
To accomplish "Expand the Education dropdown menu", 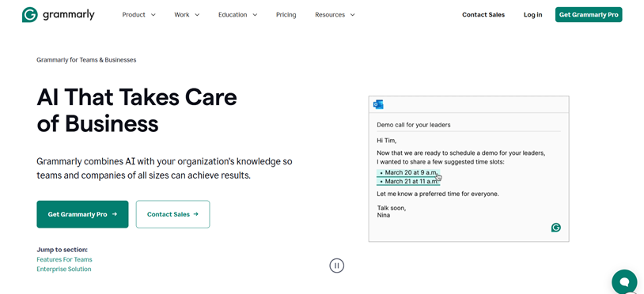I will [x=238, y=15].
